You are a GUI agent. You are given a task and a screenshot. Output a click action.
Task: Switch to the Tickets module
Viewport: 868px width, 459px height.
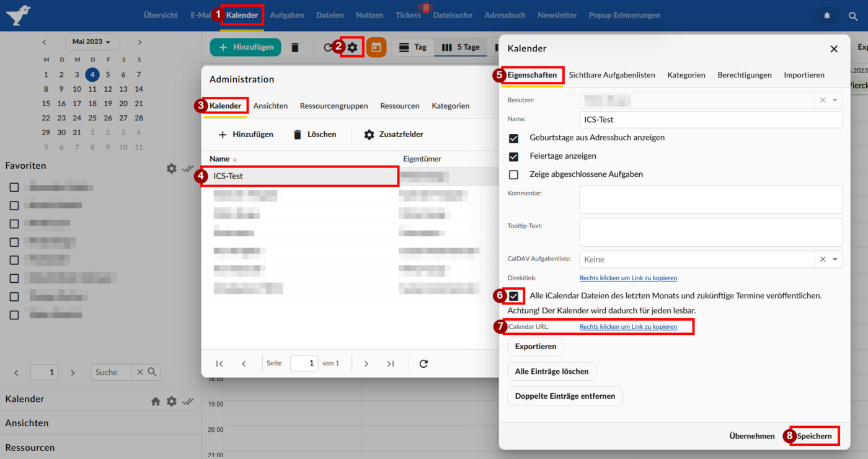(x=408, y=15)
